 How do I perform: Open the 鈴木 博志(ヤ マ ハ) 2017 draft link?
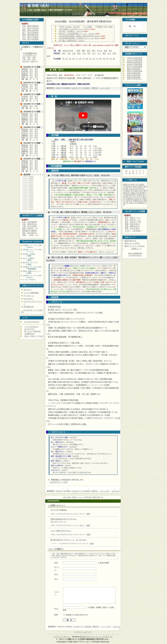[x=133, y=217]
